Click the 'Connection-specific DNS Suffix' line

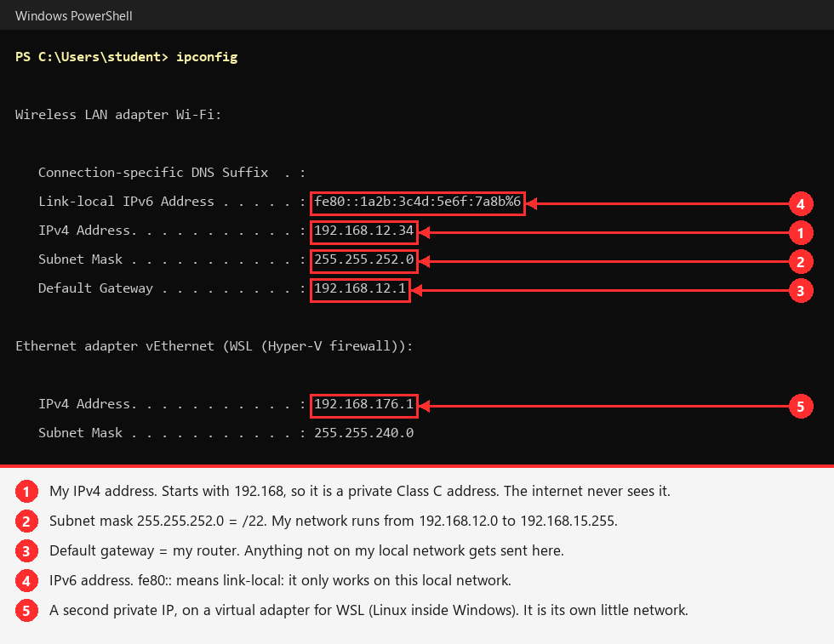(172, 173)
